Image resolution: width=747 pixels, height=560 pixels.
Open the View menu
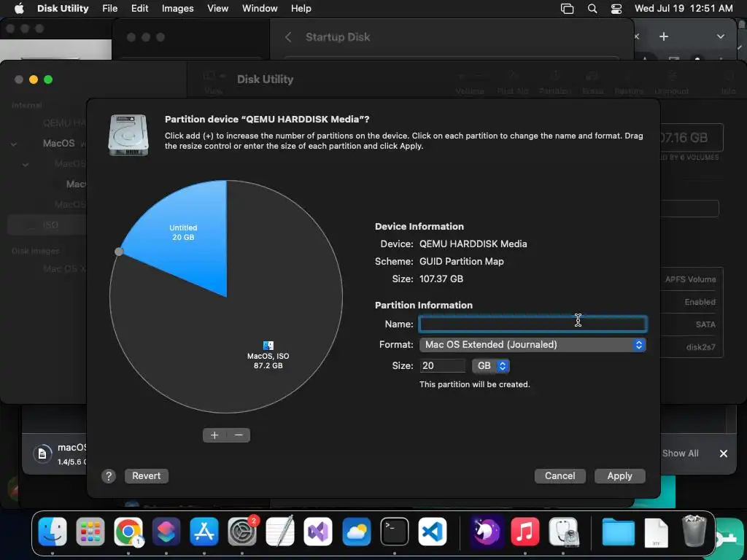[x=217, y=8]
